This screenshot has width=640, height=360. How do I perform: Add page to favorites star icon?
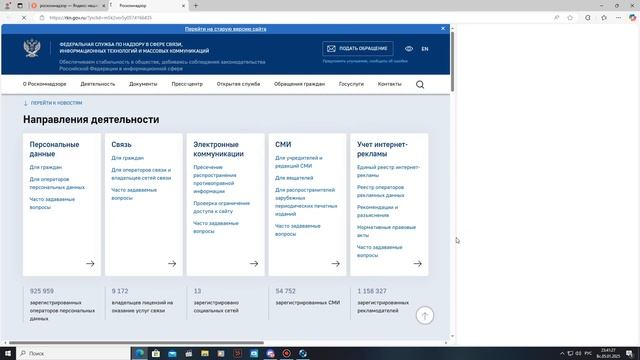click(570, 18)
